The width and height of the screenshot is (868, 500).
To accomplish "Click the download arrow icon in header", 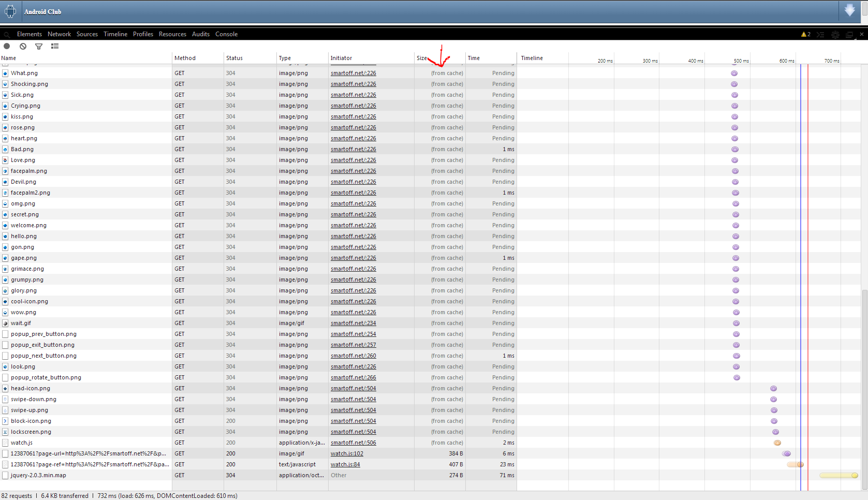I will point(850,11).
